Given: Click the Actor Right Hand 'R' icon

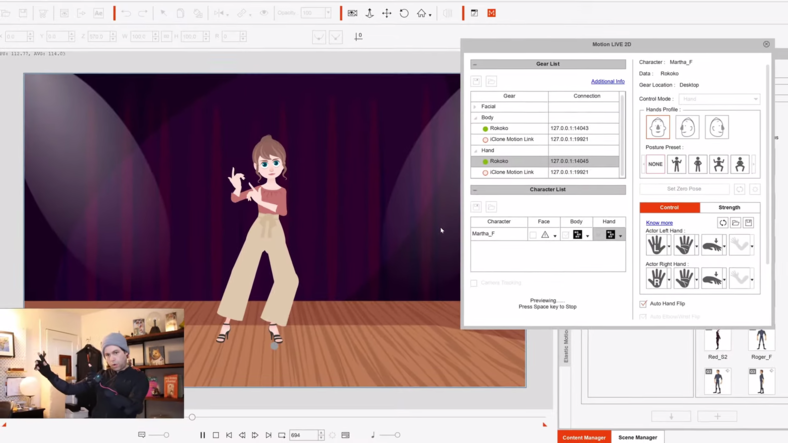Looking at the screenshot, I should (x=656, y=278).
